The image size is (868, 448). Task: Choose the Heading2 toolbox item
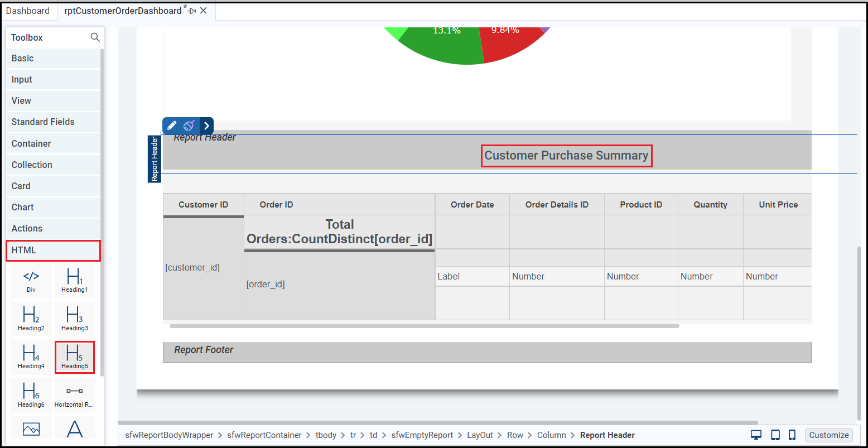[x=31, y=318]
